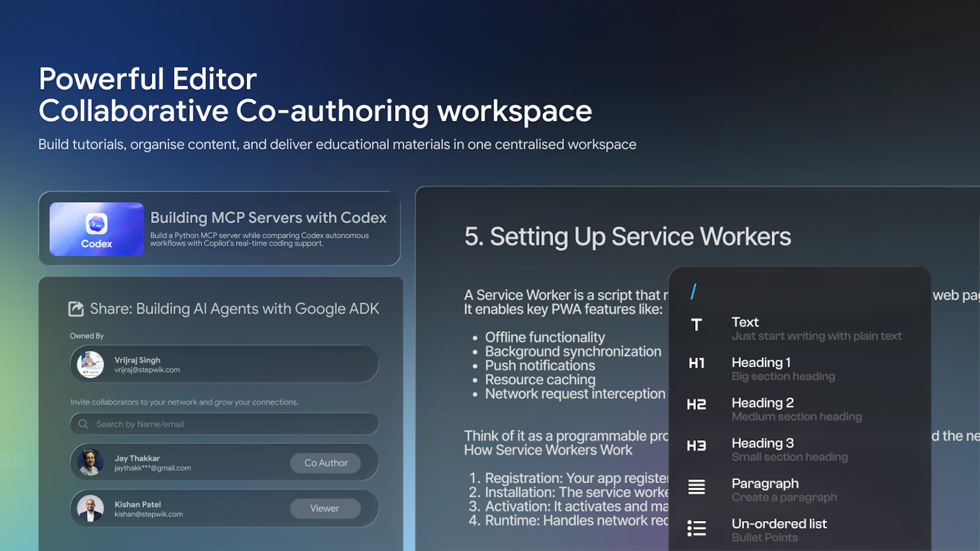Image resolution: width=980 pixels, height=551 pixels.
Task: Click the bullet list icon
Action: tap(696, 528)
